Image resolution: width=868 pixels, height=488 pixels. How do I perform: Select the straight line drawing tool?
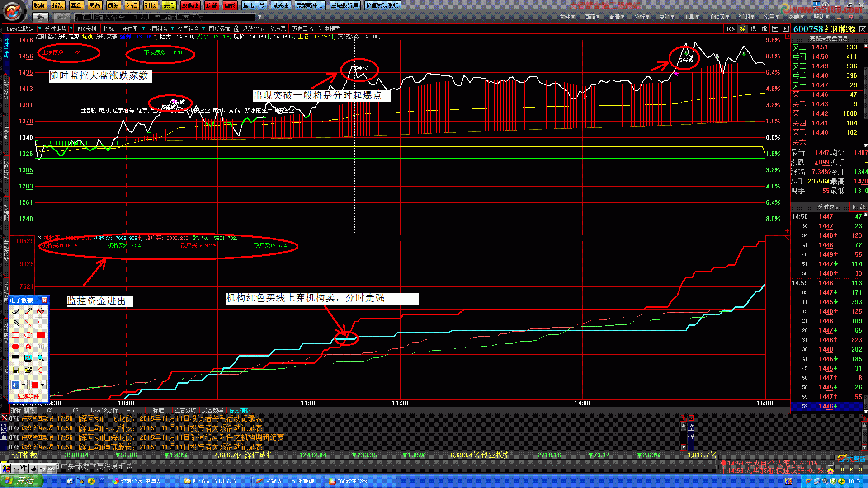(28, 323)
